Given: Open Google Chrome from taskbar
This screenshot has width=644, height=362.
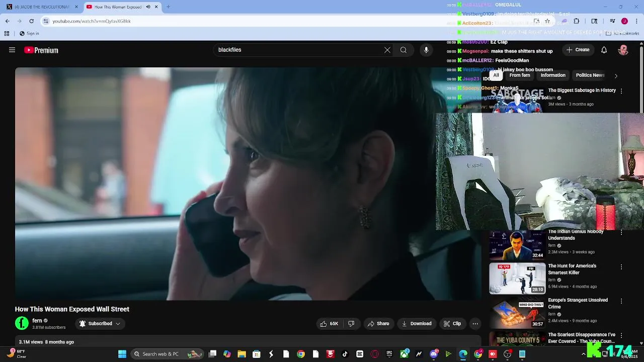Looking at the screenshot, I should (301, 354).
